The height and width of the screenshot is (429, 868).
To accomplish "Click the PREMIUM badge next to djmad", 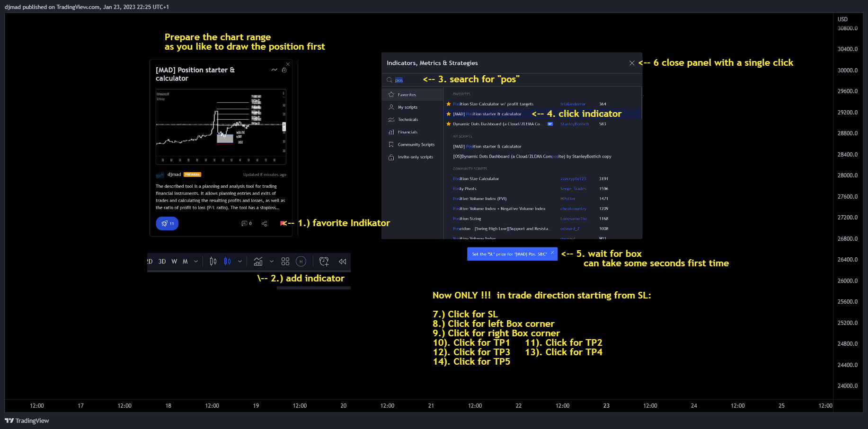I will (192, 175).
